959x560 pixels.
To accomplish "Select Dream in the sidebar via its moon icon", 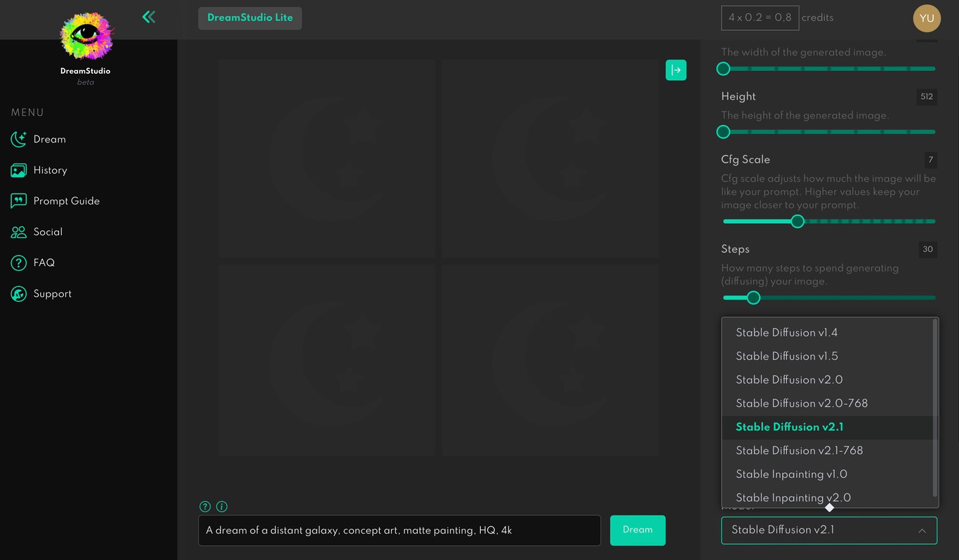I will pos(19,139).
